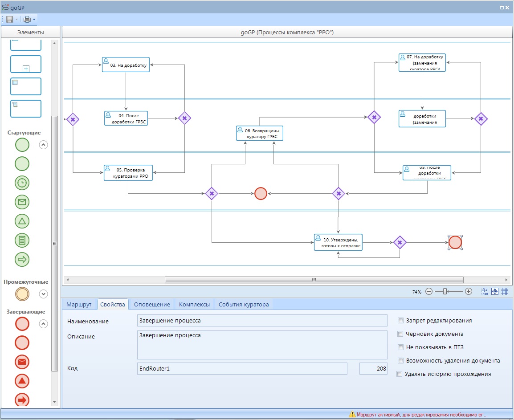Click the save diskette icon in toolbar

[9, 20]
